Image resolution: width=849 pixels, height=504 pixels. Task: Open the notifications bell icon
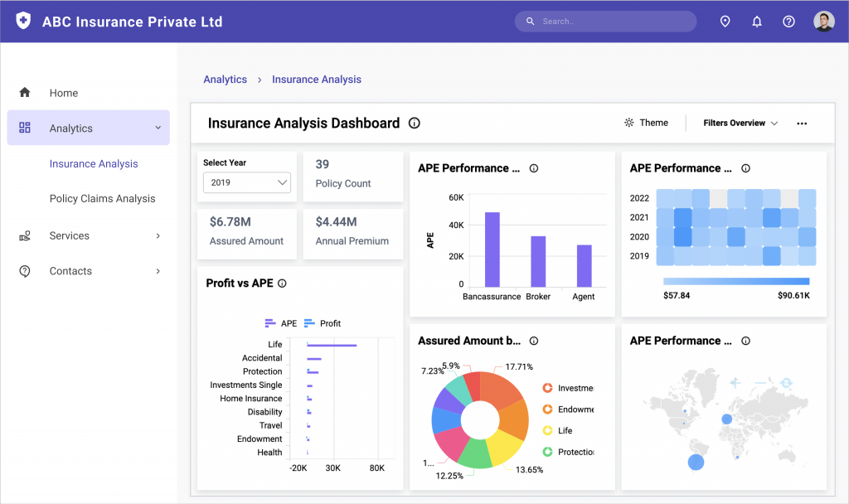[756, 21]
